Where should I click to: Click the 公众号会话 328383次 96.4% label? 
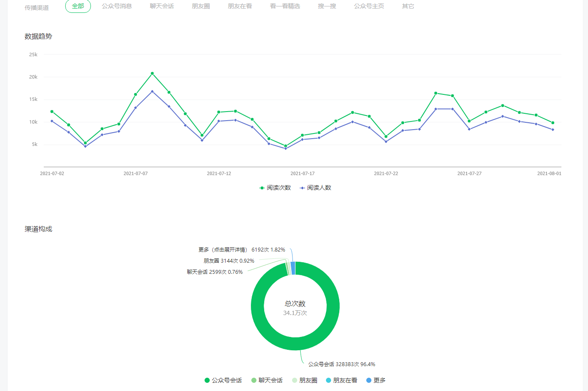341,364
